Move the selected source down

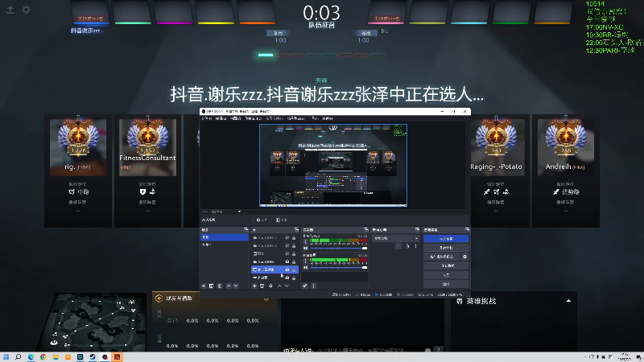click(x=287, y=286)
